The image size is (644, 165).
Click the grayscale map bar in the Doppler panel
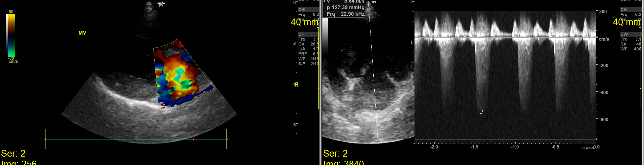coord(326,37)
